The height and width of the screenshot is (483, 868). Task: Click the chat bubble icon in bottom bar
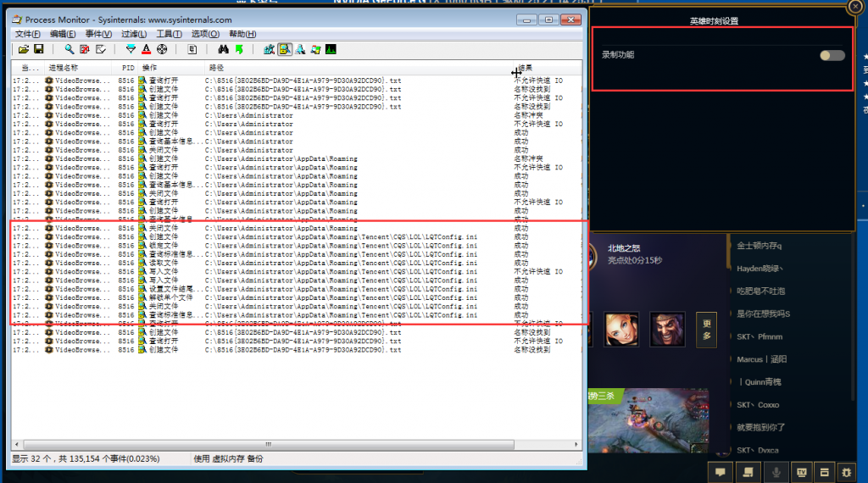pos(720,471)
